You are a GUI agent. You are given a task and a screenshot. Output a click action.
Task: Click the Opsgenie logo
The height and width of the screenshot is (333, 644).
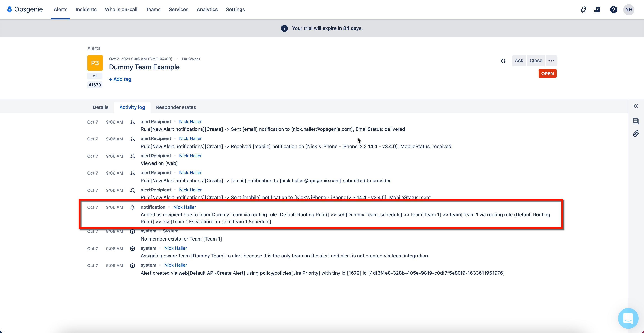click(x=25, y=9)
